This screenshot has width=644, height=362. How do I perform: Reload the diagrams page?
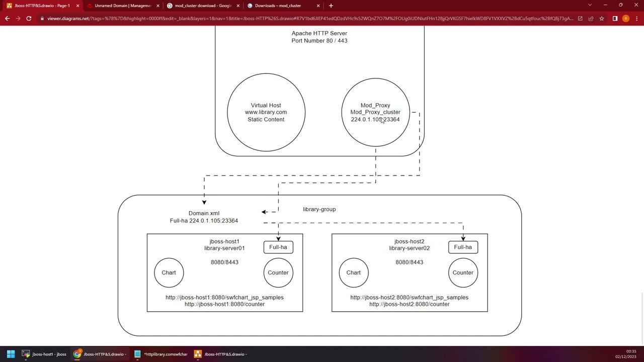tap(29, 19)
